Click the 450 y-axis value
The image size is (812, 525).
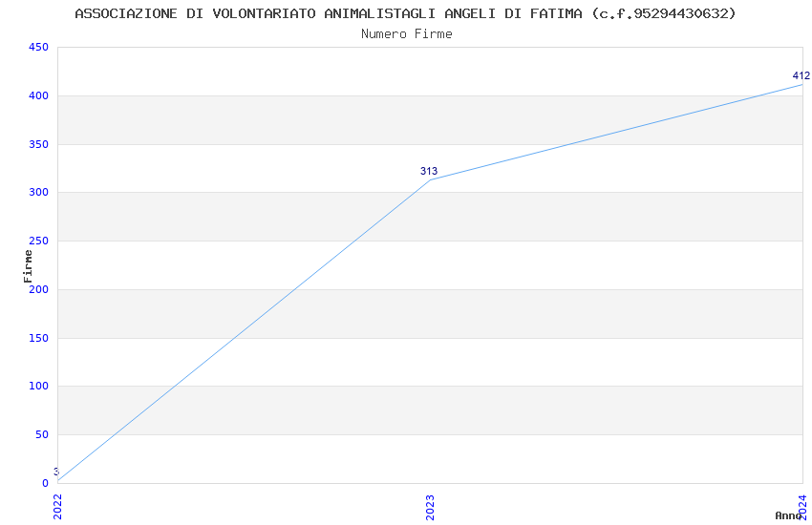(39, 48)
